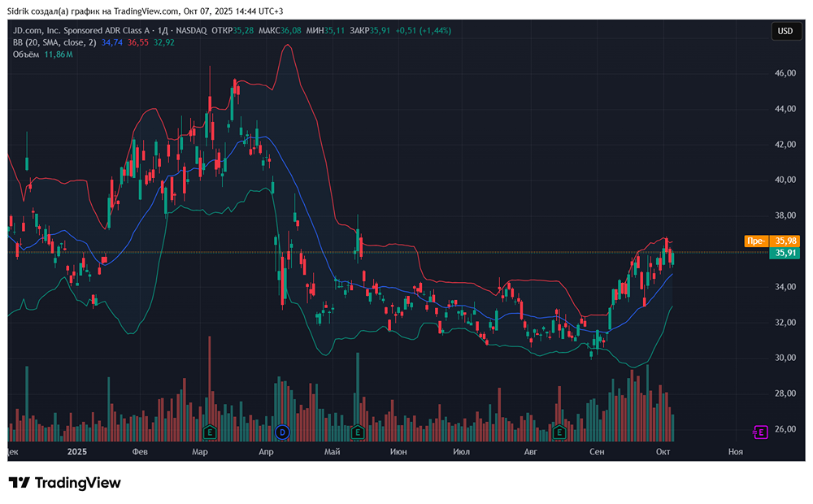
Task: Select the BB (20, SMA, close, 2) indicator legend
Action: tap(54, 42)
